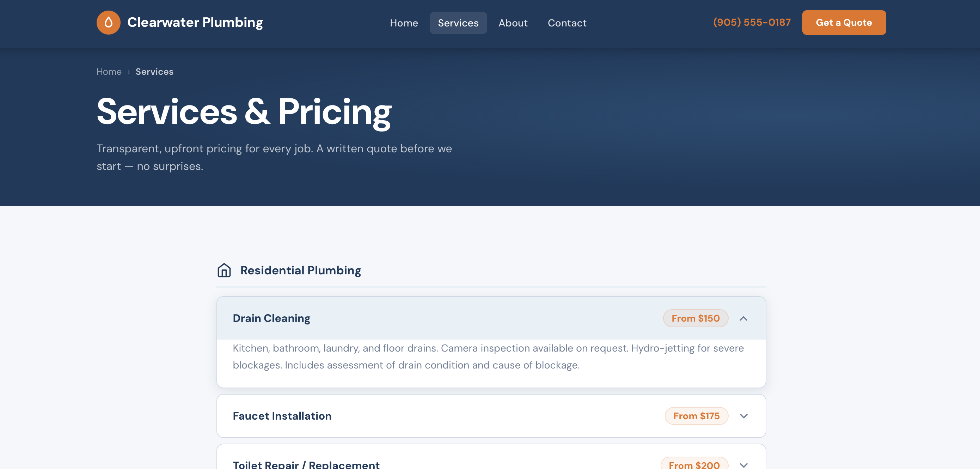
Task: Click the Drain Cleaning heading row
Action: click(x=271, y=318)
